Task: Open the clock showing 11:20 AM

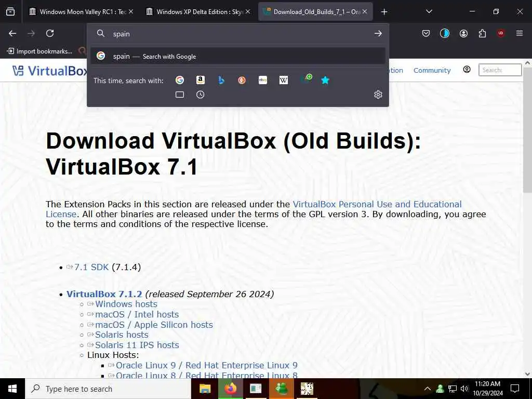Action: coord(487,389)
